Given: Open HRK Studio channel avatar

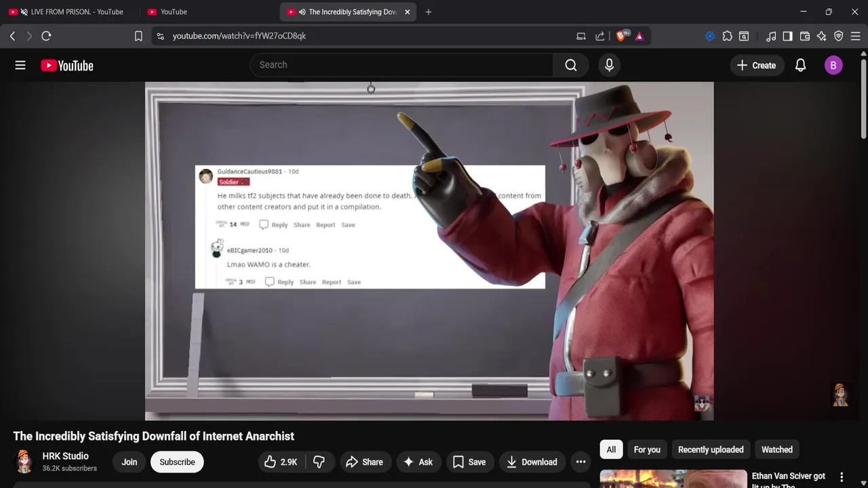Looking at the screenshot, I should (x=24, y=462).
